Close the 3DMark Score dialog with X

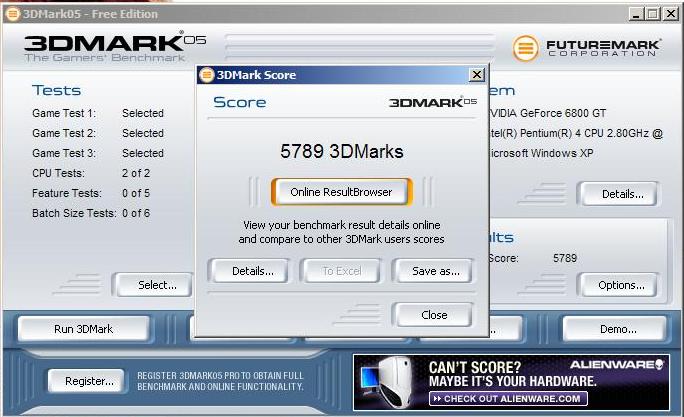point(477,75)
